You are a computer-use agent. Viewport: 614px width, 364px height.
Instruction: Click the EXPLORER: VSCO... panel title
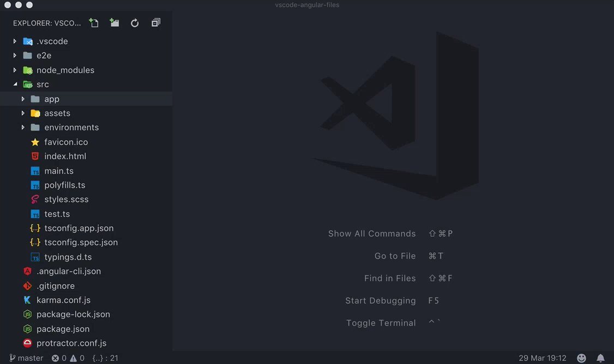[47, 23]
